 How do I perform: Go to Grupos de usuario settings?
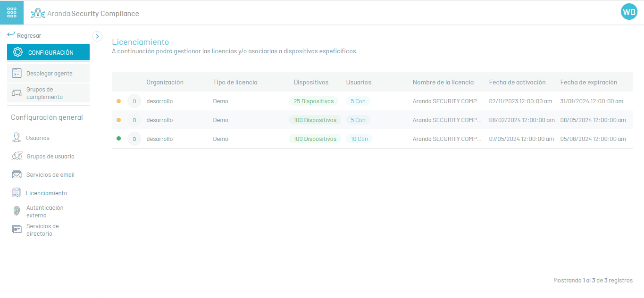click(50, 156)
